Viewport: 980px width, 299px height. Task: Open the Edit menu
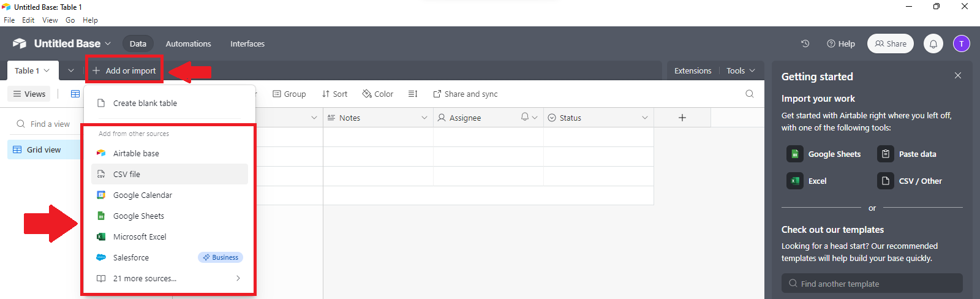pos(28,20)
